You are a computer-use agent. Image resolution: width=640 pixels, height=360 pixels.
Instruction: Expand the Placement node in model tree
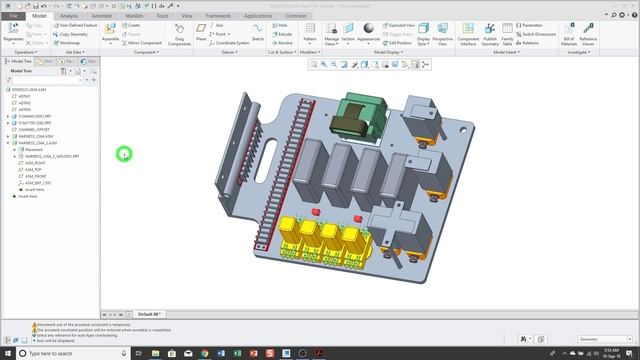pyautogui.click(x=15, y=150)
